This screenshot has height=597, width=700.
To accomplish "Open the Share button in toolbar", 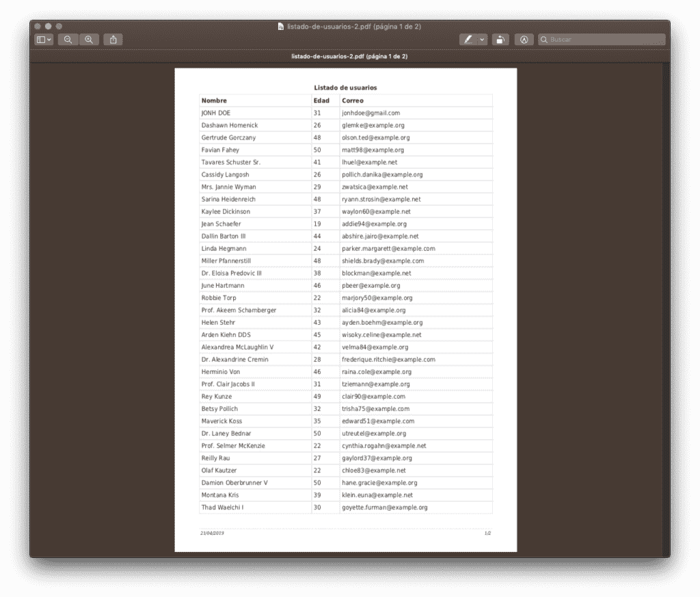I will [113, 40].
